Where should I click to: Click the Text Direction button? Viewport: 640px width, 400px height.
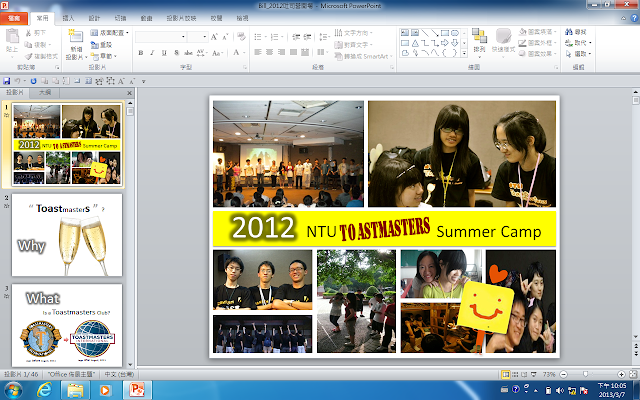[353, 33]
